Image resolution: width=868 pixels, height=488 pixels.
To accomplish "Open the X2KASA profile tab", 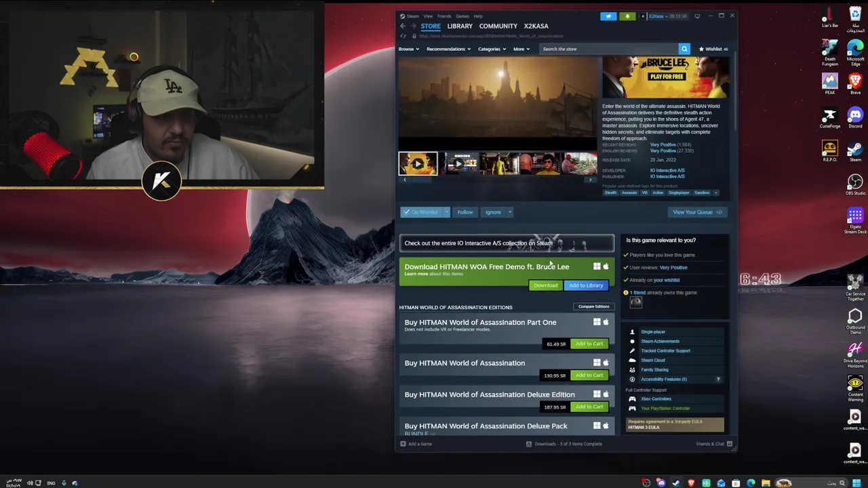I will (536, 26).
